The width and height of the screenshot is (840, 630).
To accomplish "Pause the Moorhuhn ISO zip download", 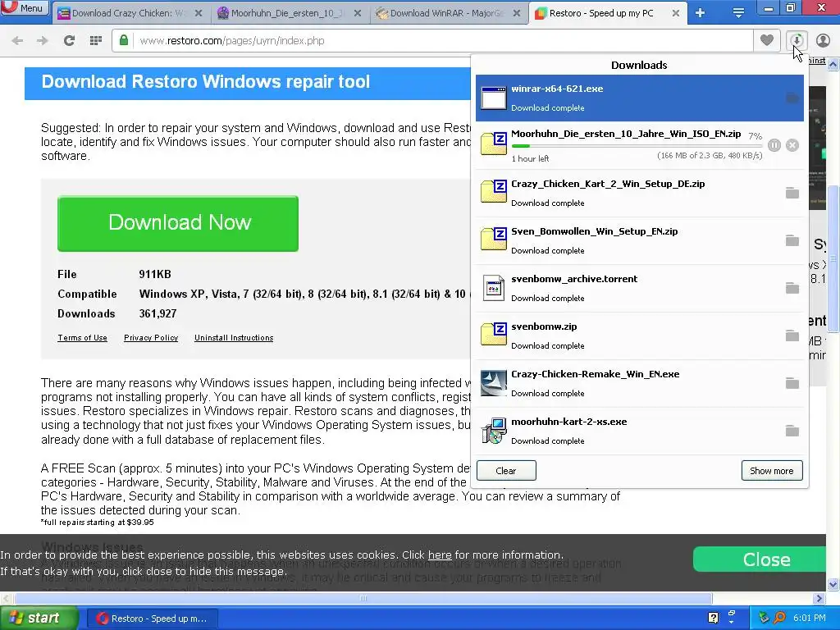I will click(x=774, y=145).
